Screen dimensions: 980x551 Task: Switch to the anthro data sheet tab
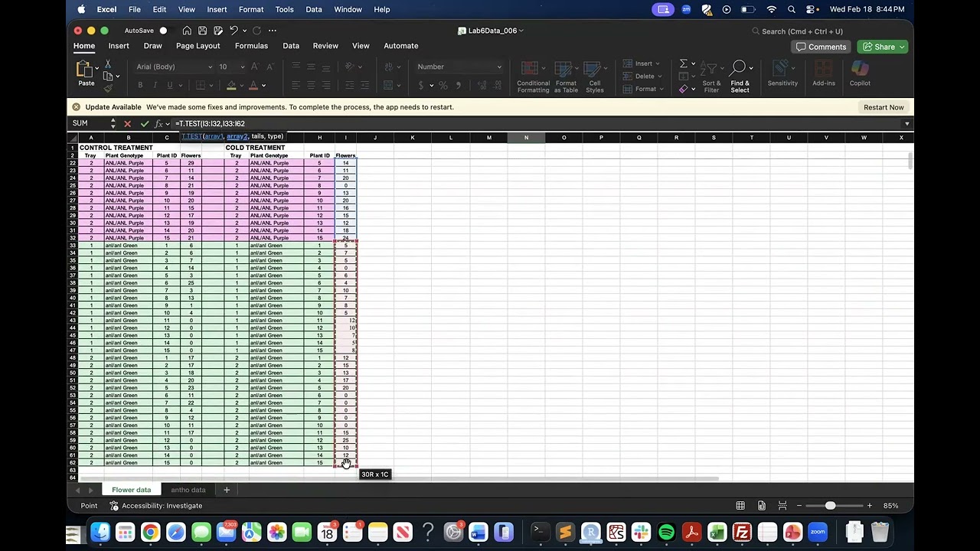point(188,490)
